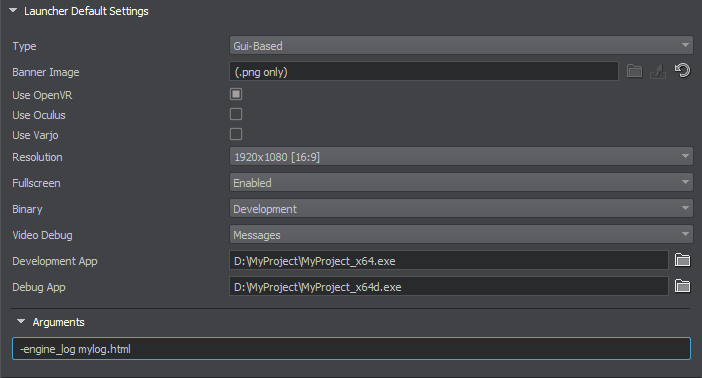The image size is (702, 378).
Task: Click the Arguments text field
Action: pos(351,349)
